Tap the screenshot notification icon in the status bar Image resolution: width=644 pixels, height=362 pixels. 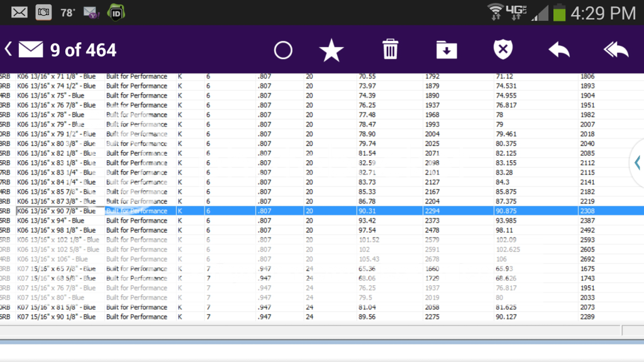pyautogui.click(x=43, y=12)
